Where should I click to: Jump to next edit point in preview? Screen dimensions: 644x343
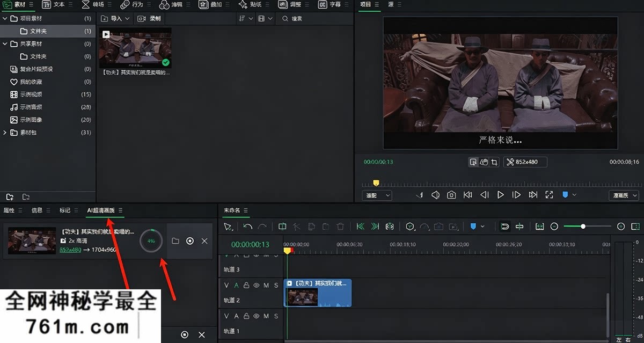point(533,195)
